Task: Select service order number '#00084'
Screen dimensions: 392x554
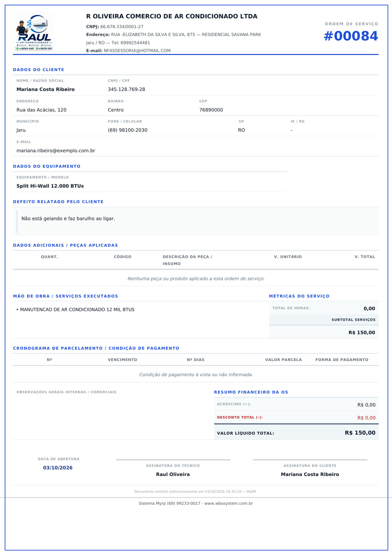Action: pos(351,36)
